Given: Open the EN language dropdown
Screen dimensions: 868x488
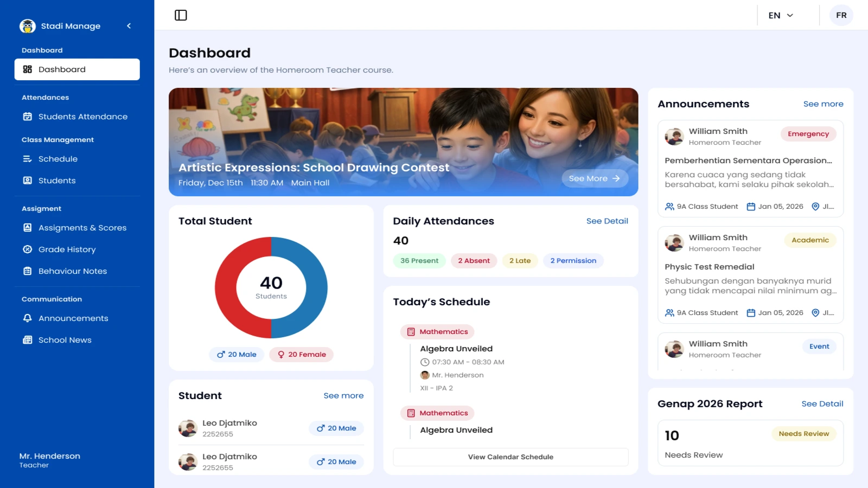Looking at the screenshot, I should pyautogui.click(x=781, y=15).
